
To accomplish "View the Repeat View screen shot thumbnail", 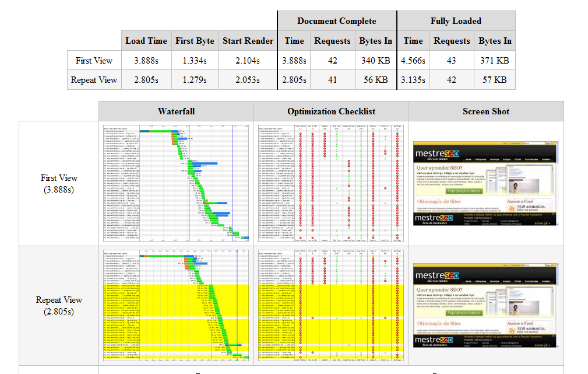I will (486, 305).
